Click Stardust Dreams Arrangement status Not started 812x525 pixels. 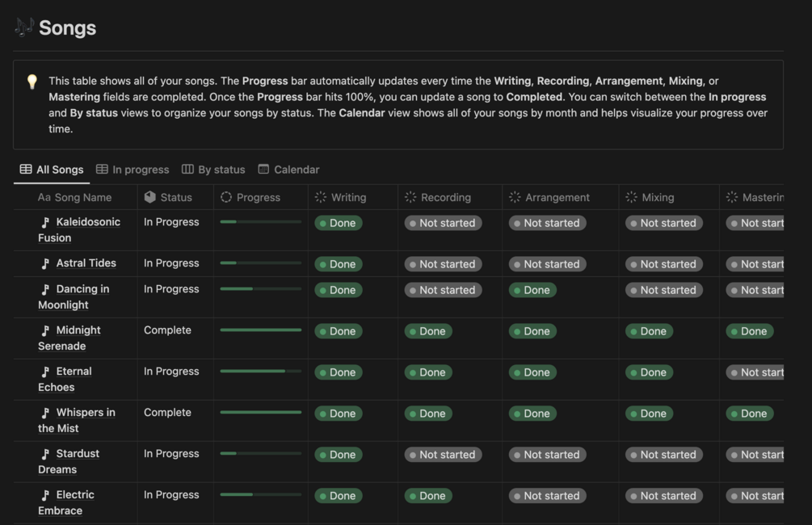click(x=547, y=455)
